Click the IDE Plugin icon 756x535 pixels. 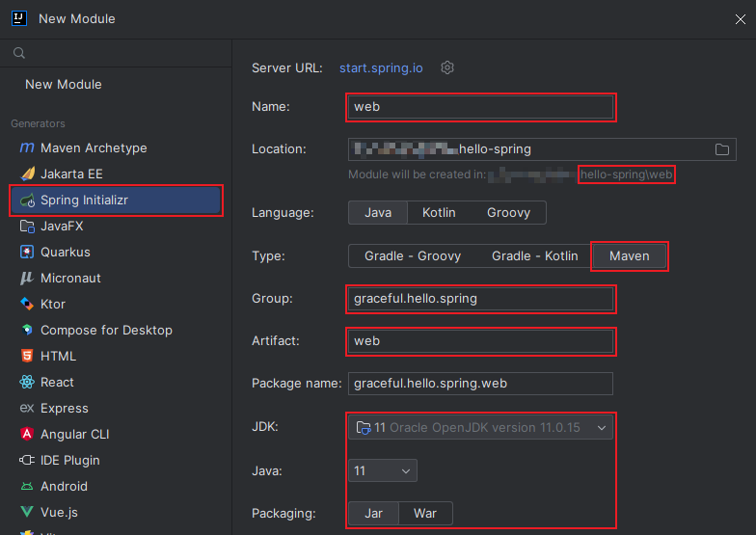click(27, 461)
